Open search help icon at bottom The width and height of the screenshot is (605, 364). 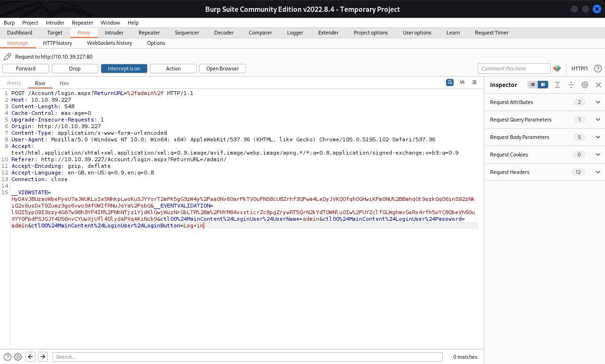click(x=8, y=357)
